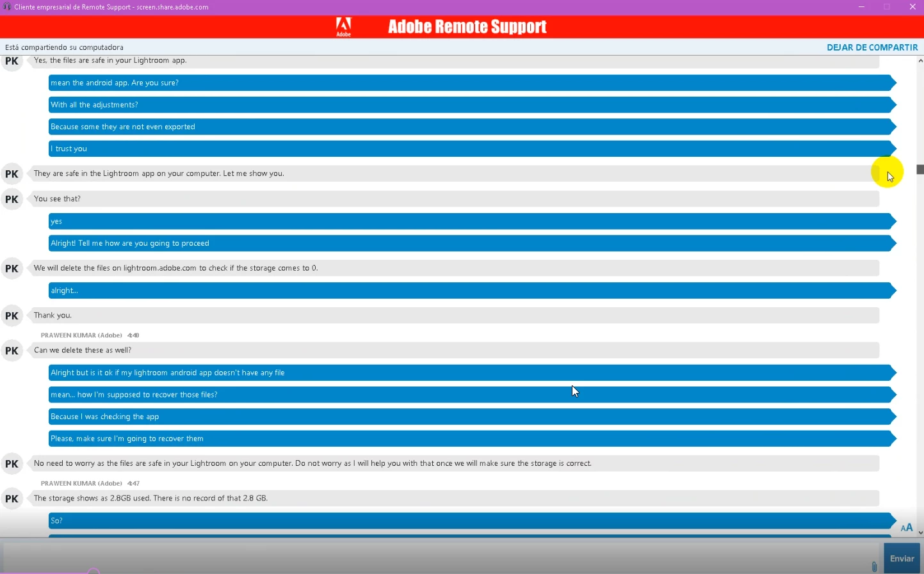
Task: Click the chat message input field
Action: (x=442, y=558)
